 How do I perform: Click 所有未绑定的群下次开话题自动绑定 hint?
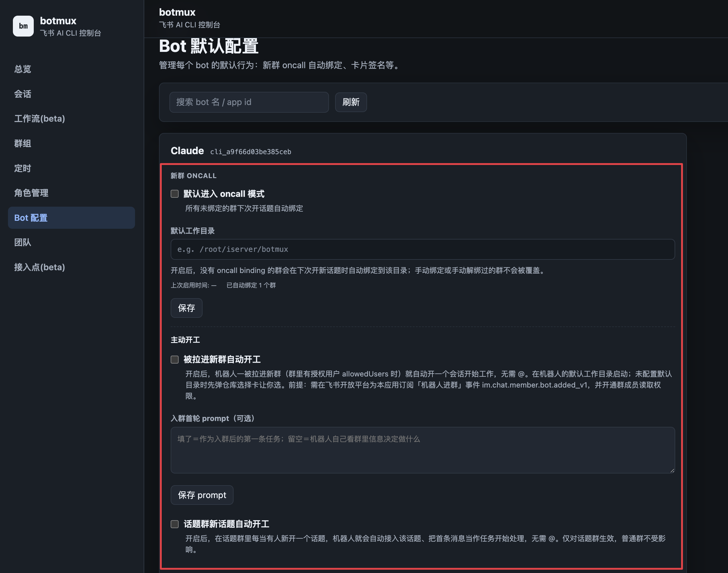(244, 209)
